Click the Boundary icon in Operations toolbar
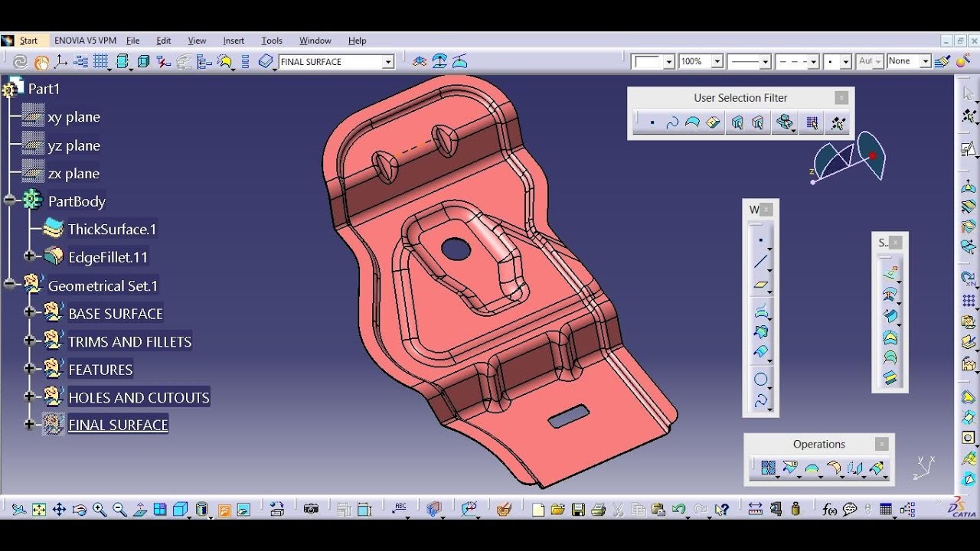The image size is (980, 551). tap(812, 468)
